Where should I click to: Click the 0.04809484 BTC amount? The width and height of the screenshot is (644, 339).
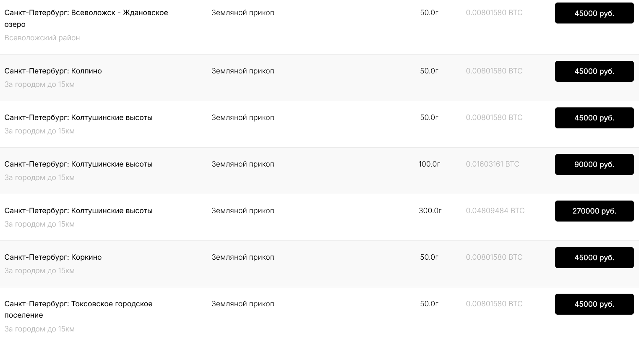click(495, 211)
